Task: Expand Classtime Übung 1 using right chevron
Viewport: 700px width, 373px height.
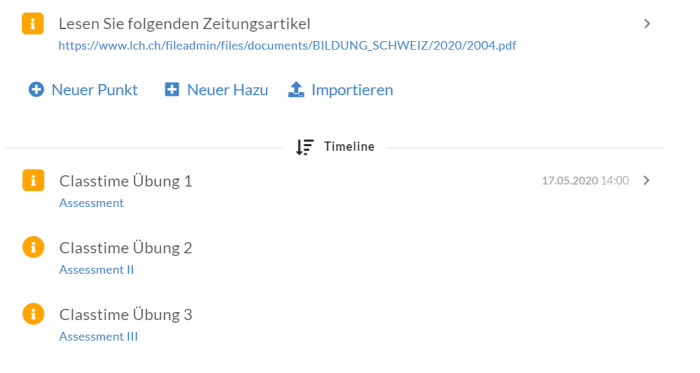Action: (x=646, y=180)
